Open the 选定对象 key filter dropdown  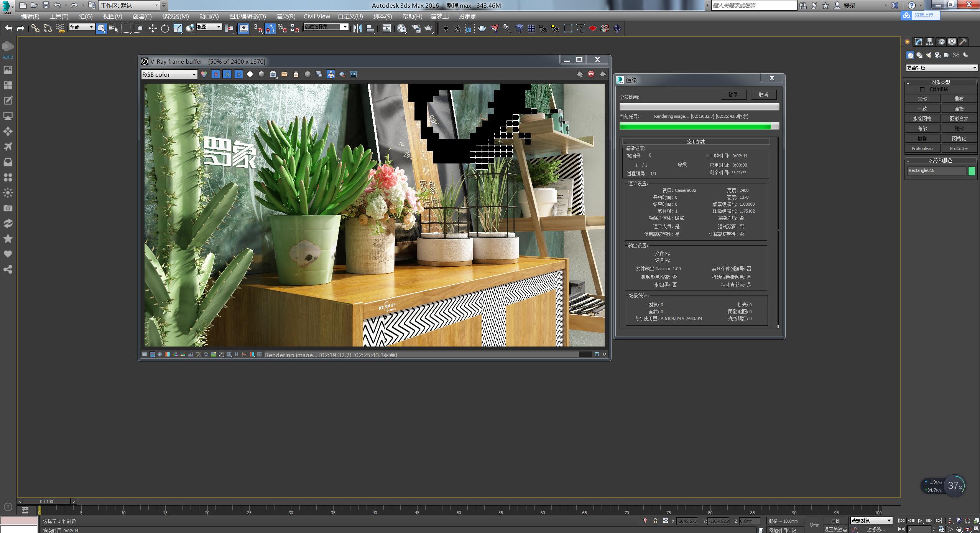(x=871, y=521)
